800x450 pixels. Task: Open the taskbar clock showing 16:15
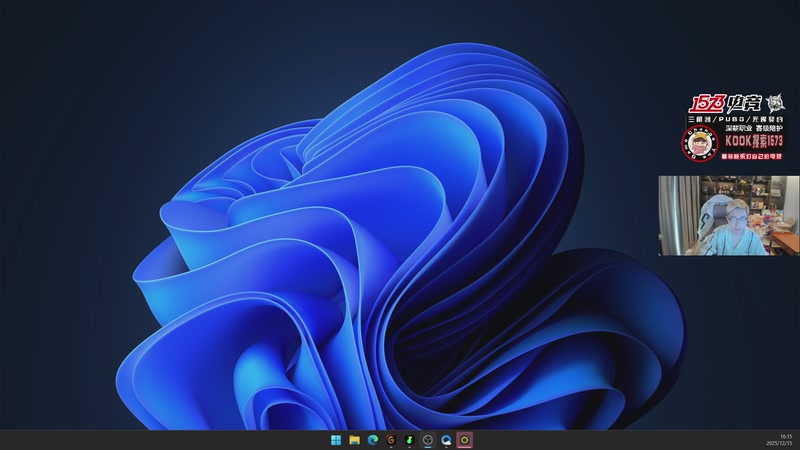click(x=779, y=440)
